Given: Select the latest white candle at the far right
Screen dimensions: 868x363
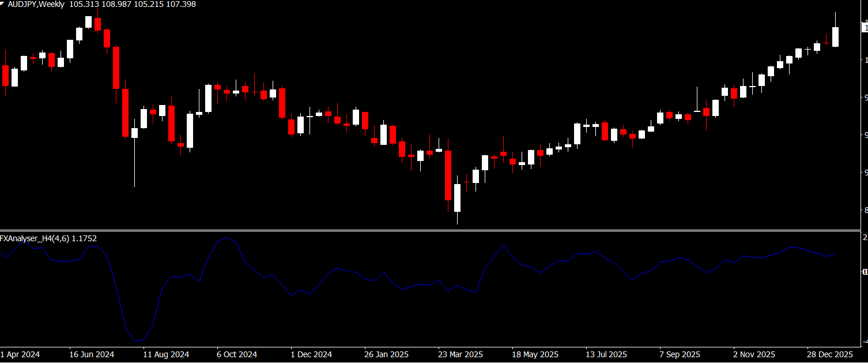Looking at the screenshot, I should coord(835,36).
